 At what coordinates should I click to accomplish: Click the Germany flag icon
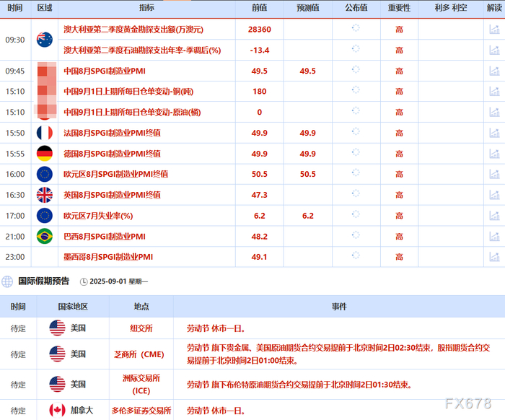pyautogui.click(x=45, y=153)
